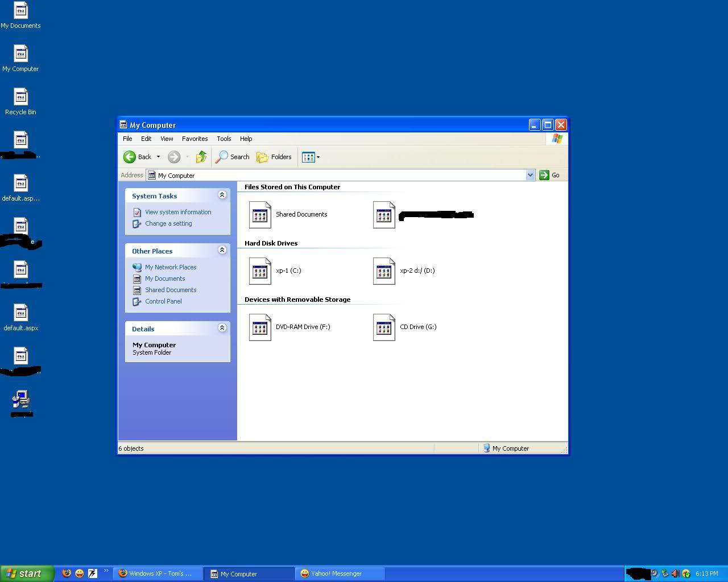The width and height of the screenshot is (728, 582).
Task: Collapse the System Tasks panel
Action: pos(222,195)
